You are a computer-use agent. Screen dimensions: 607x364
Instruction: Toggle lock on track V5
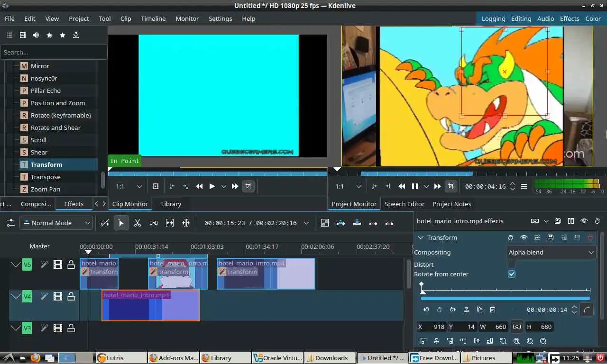pyautogui.click(x=71, y=264)
